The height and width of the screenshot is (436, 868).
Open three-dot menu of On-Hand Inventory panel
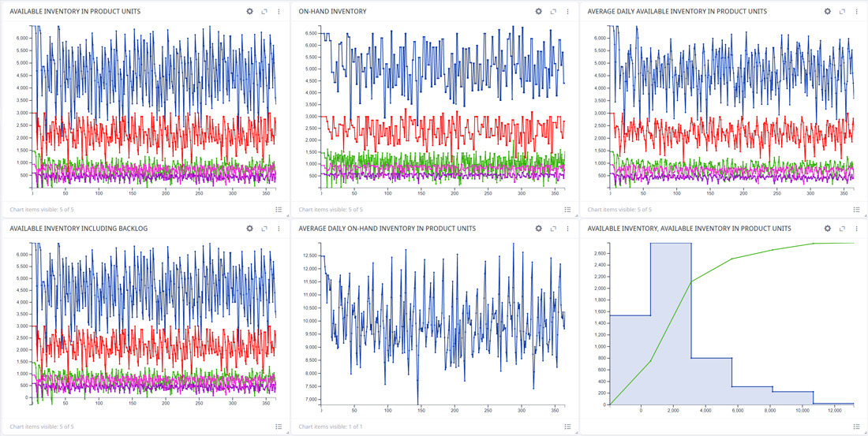567,11
